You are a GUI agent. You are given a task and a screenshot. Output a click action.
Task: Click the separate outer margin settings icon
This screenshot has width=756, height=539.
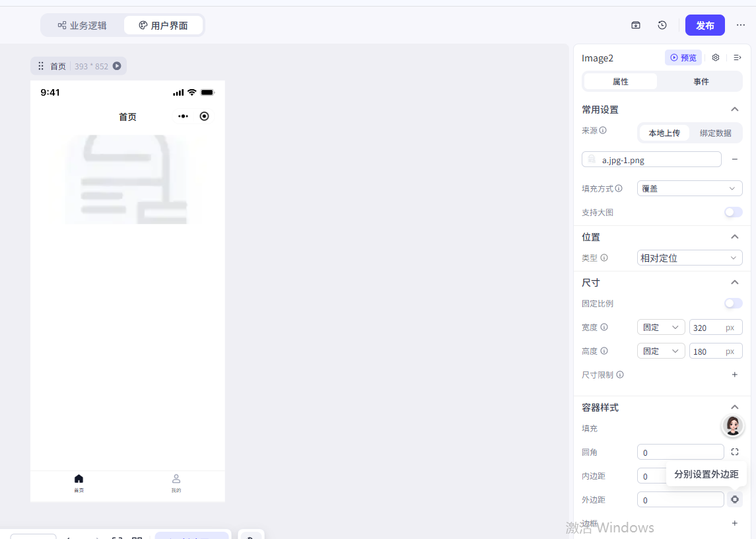735,500
